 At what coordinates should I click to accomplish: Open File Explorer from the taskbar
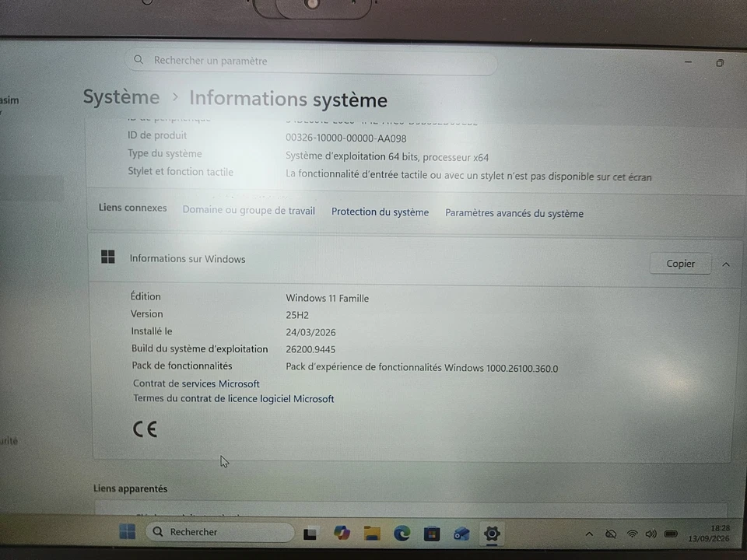coord(372,534)
